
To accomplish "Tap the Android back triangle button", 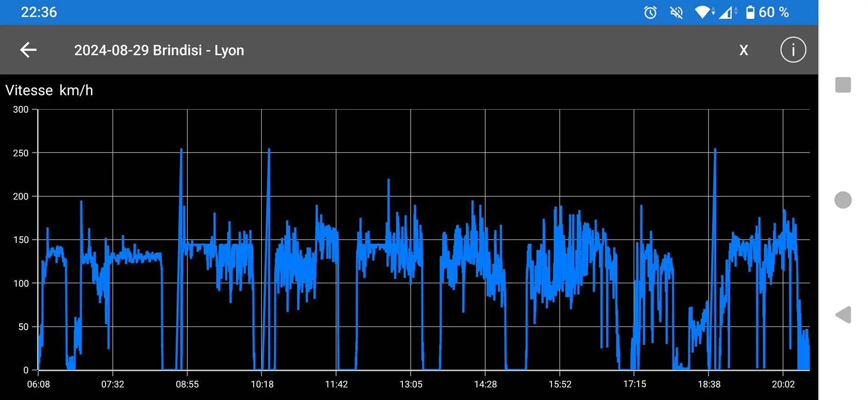I will (843, 315).
